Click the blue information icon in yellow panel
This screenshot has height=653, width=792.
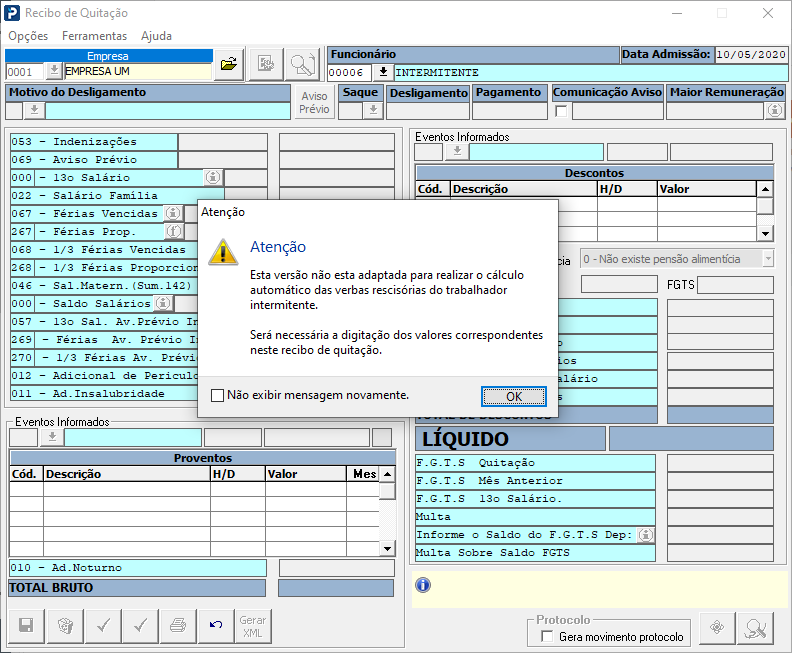coord(423,585)
